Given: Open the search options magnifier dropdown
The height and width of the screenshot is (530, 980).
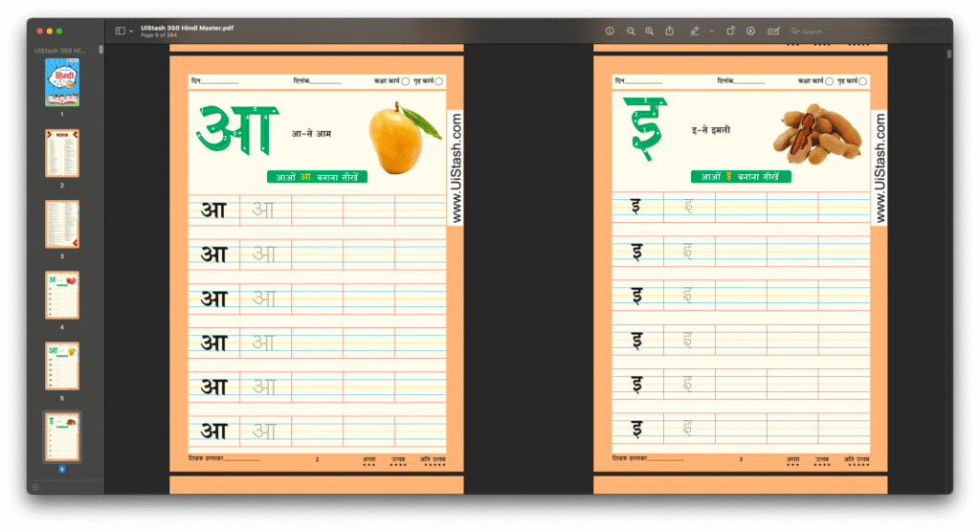Looking at the screenshot, I should [795, 31].
